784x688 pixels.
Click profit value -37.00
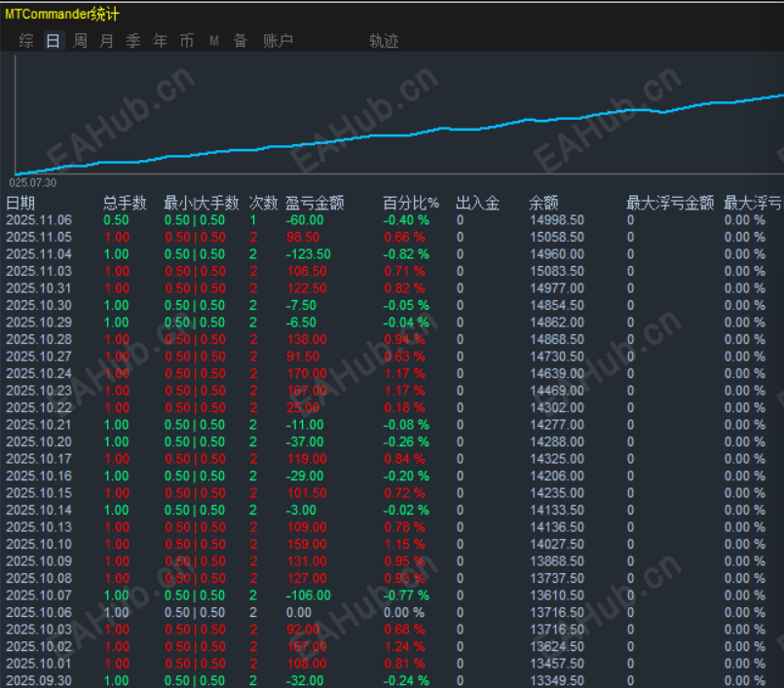[305, 441]
